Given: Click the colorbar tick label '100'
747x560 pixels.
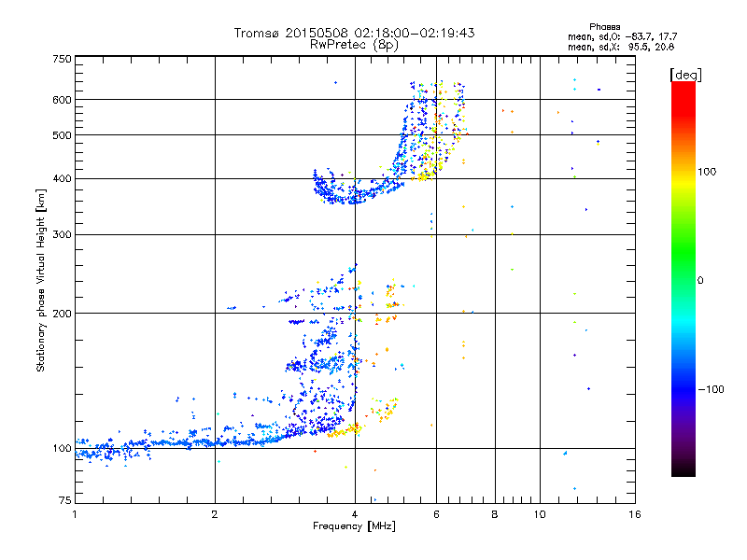Looking at the screenshot, I should click(x=707, y=172).
